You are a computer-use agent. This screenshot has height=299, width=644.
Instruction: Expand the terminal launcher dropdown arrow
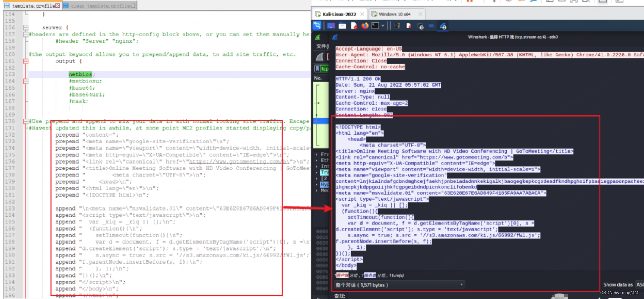(x=383, y=26)
